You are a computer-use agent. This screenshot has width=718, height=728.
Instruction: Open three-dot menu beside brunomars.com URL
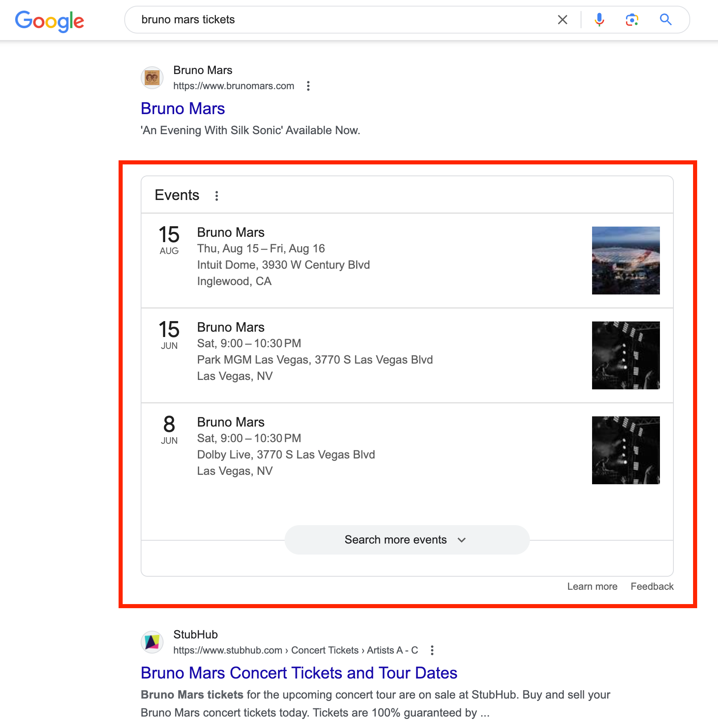click(308, 86)
